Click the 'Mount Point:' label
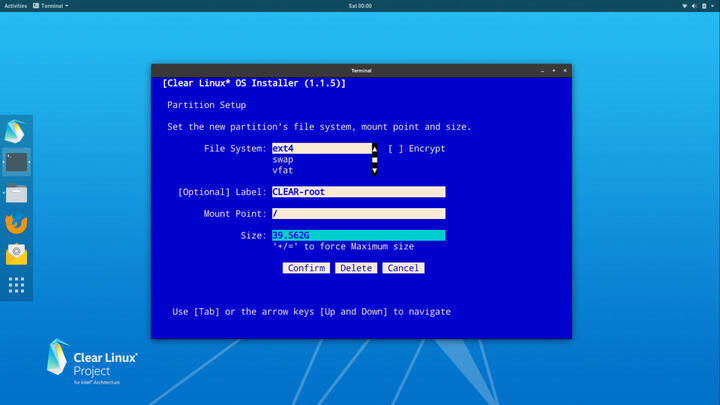 tap(235, 214)
